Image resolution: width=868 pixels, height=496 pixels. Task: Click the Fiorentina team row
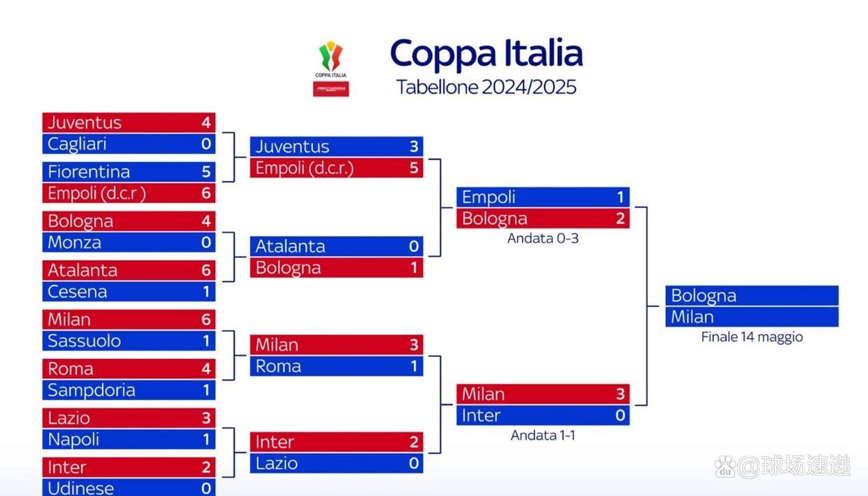(x=129, y=172)
